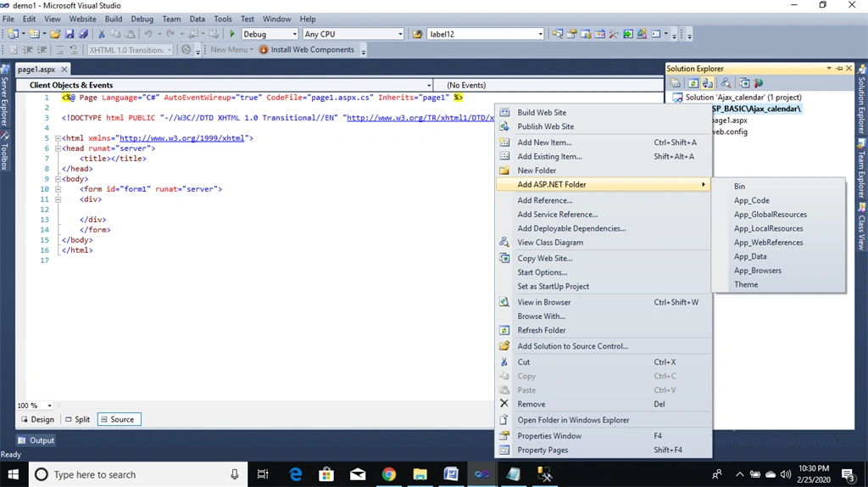Open the Output panel tab at the bottom

[x=36, y=440]
